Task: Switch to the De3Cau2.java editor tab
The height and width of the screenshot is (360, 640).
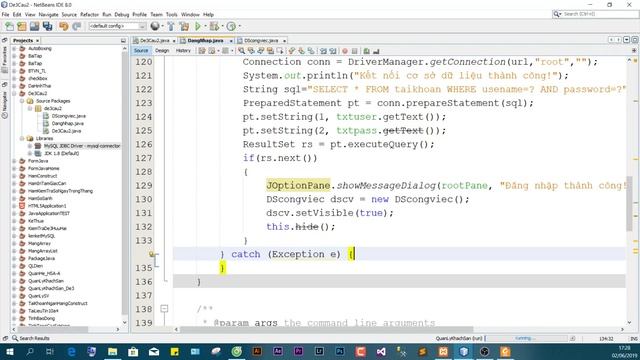Action: [x=154, y=40]
